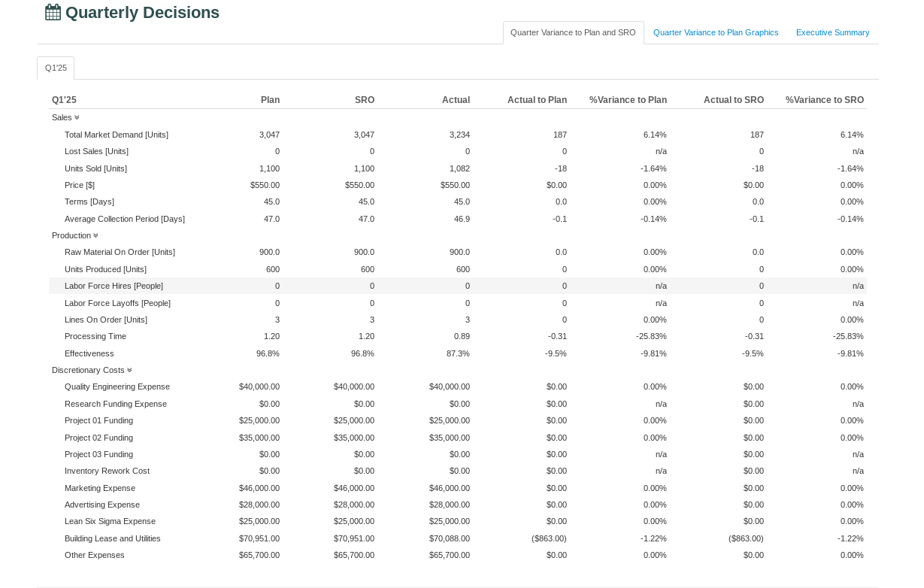Click the calendar icon beside Quarterly Decisions
This screenshot has height=588, width=924.
pyautogui.click(x=52, y=12)
